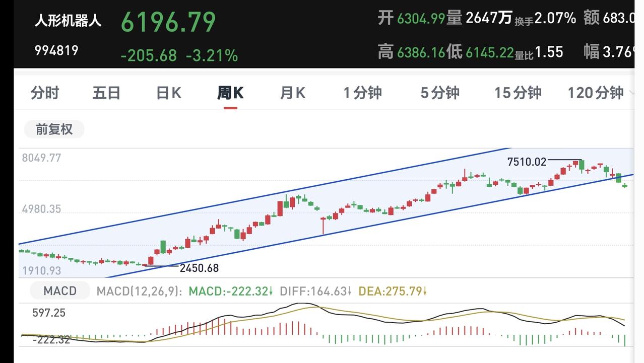Click the 人形机器人 index name
The width and height of the screenshot is (644, 363).
[x=68, y=21]
